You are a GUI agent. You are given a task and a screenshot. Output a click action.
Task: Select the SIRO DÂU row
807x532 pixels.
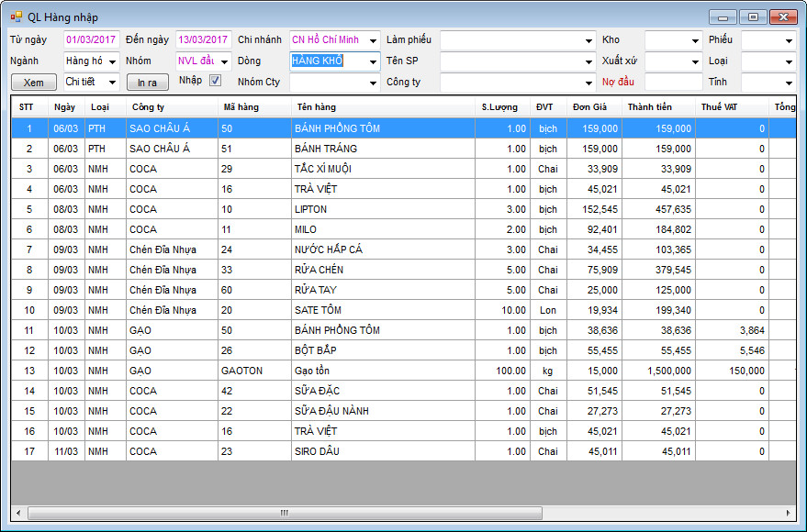tap(404, 451)
